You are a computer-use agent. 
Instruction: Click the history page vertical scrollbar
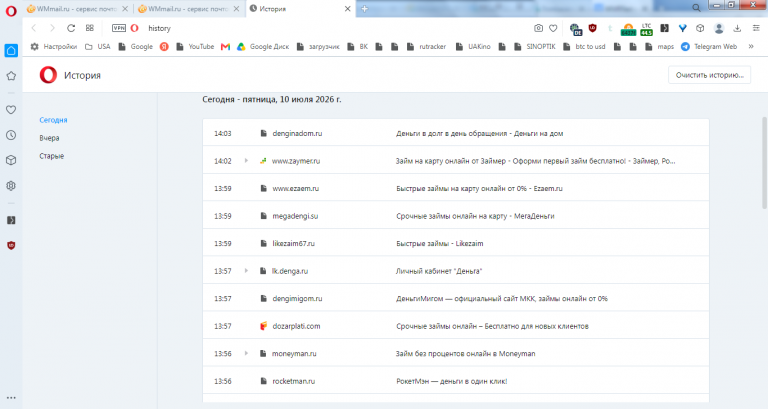point(764,163)
